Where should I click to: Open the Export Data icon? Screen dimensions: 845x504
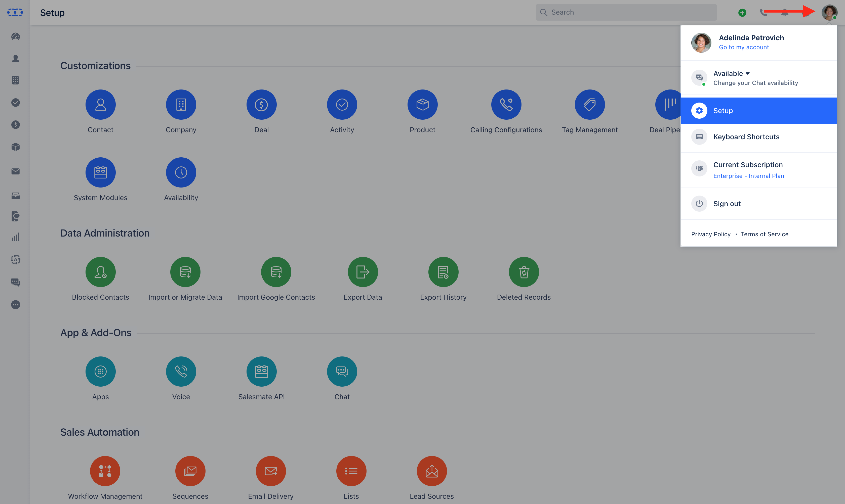coord(363,272)
